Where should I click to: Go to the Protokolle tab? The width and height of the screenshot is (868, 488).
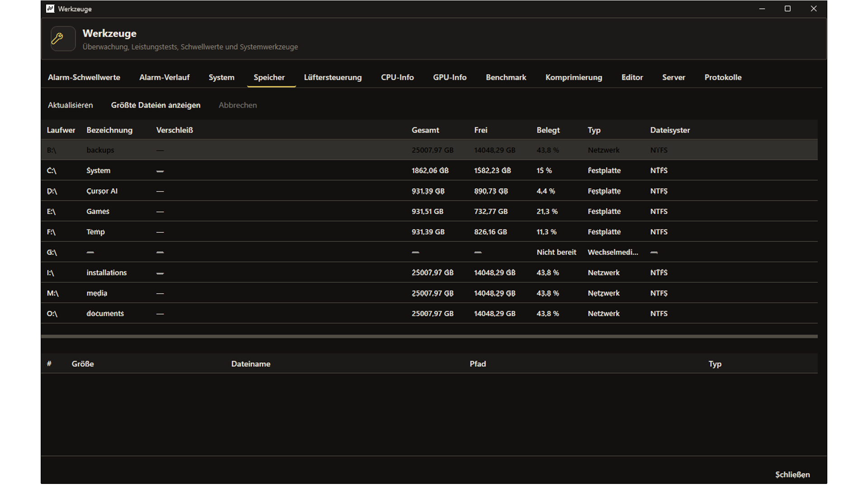[723, 77]
